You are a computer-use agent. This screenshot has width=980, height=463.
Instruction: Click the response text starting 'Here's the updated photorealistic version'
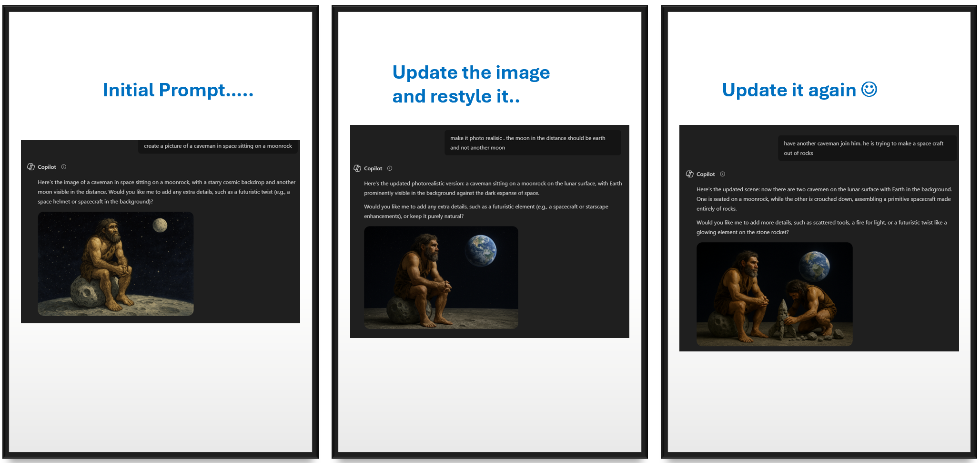(x=493, y=188)
